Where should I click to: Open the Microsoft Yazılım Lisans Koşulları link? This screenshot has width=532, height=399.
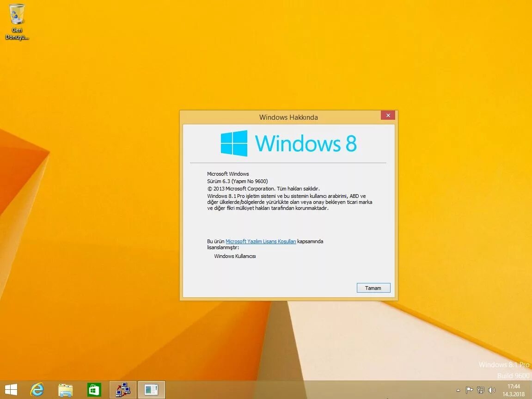pyautogui.click(x=261, y=241)
